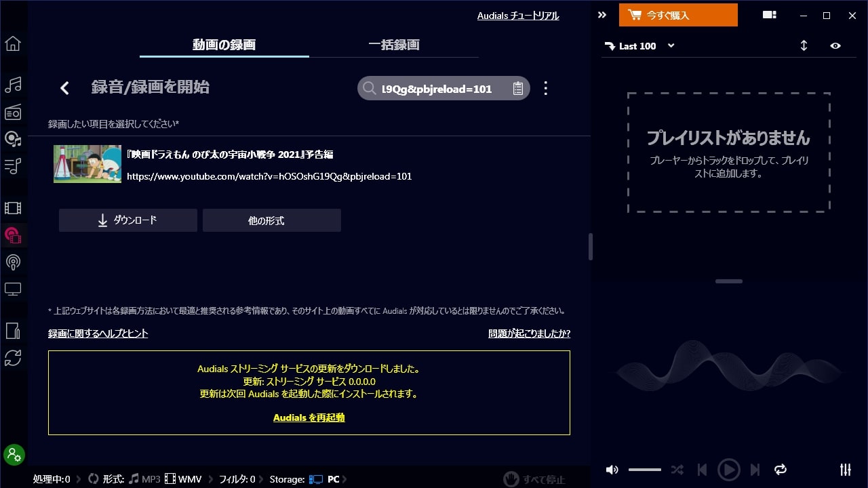The image size is (868, 488).
Task: Open the Storage: PC selector
Action: 304,479
